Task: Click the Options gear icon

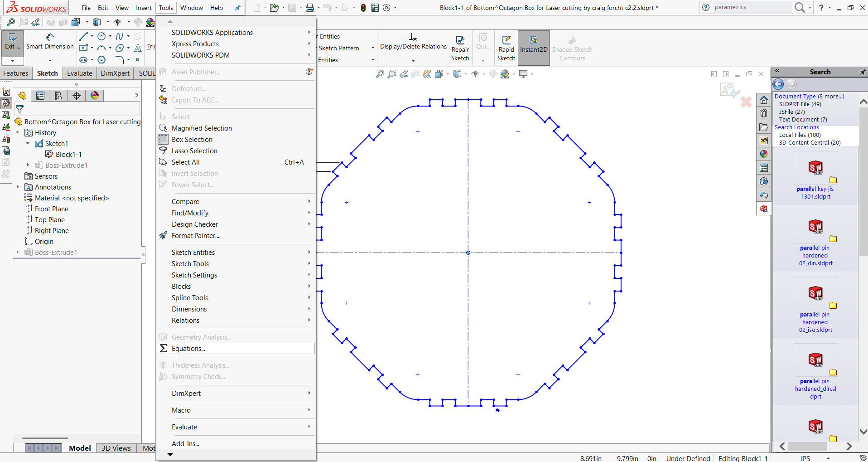Action: pyautogui.click(x=386, y=8)
